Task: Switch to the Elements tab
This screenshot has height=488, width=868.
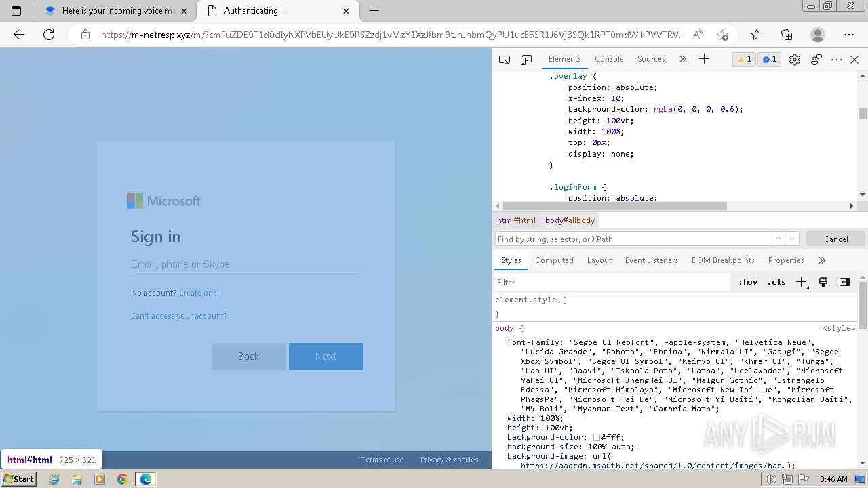Action: (564, 59)
